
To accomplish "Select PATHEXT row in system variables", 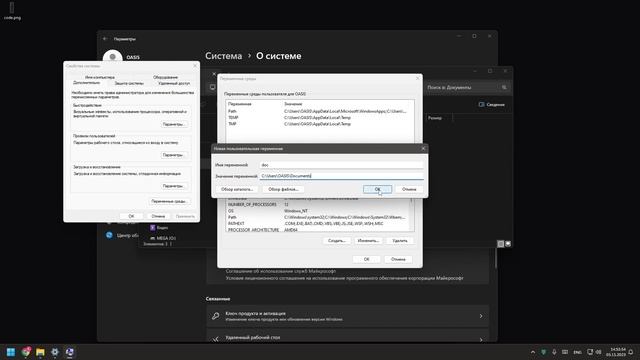I will (x=317, y=224).
